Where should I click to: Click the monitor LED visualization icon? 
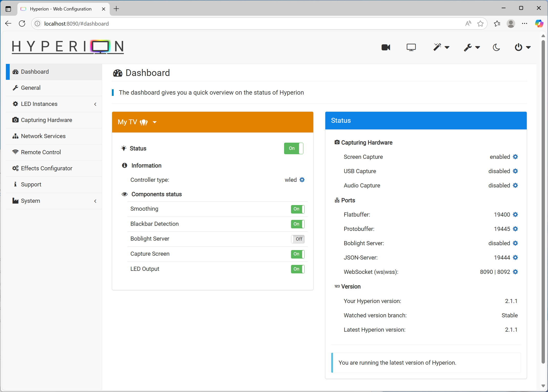[x=411, y=47]
